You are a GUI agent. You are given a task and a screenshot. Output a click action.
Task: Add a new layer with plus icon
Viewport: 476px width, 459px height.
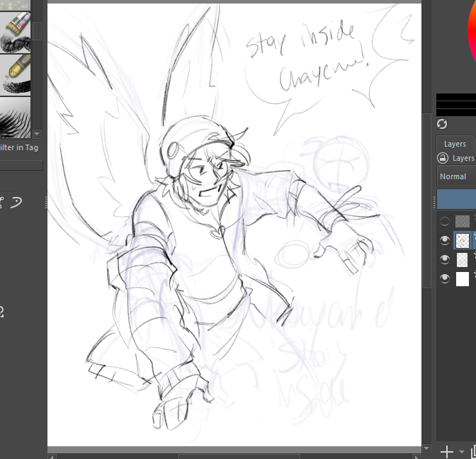[446, 452]
